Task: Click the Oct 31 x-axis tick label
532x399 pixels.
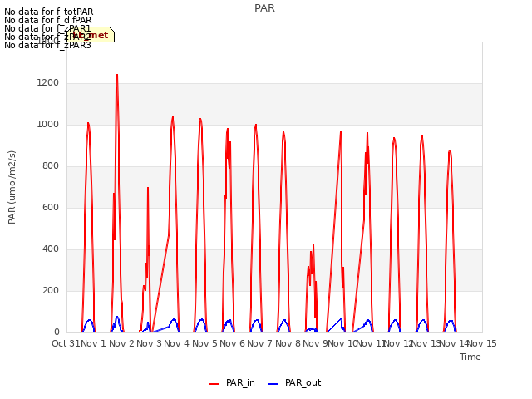Action: pos(66,343)
